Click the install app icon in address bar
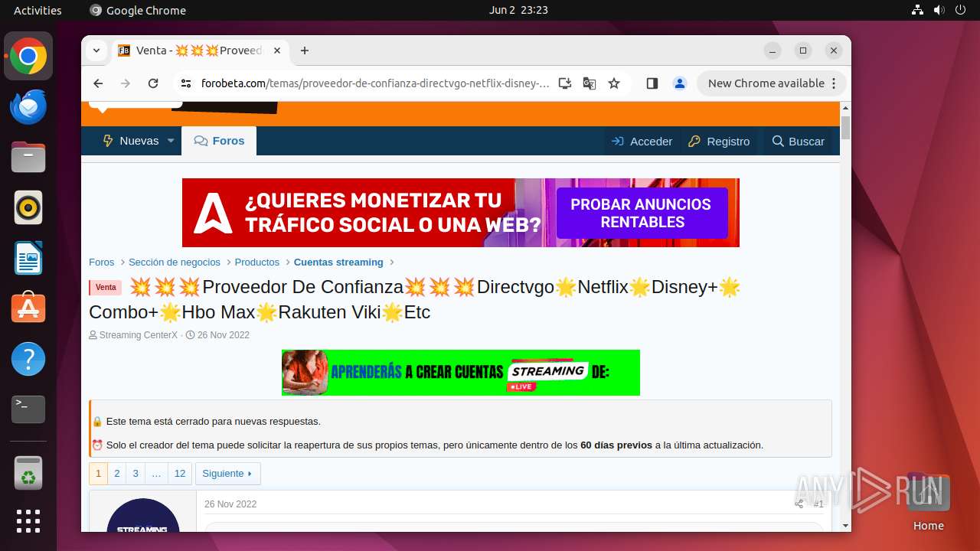This screenshot has height=551, width=980. pos(565,83)
